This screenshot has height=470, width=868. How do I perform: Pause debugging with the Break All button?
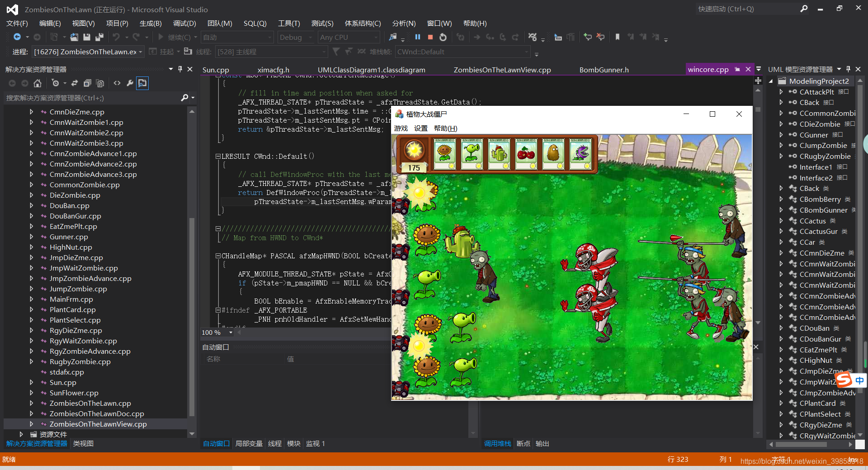pos(418,37)
